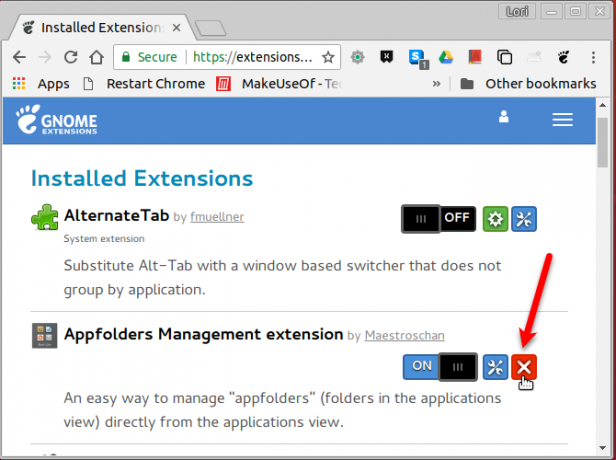
Task: Click the Lori profile button
Action: (x=517, y=11)
